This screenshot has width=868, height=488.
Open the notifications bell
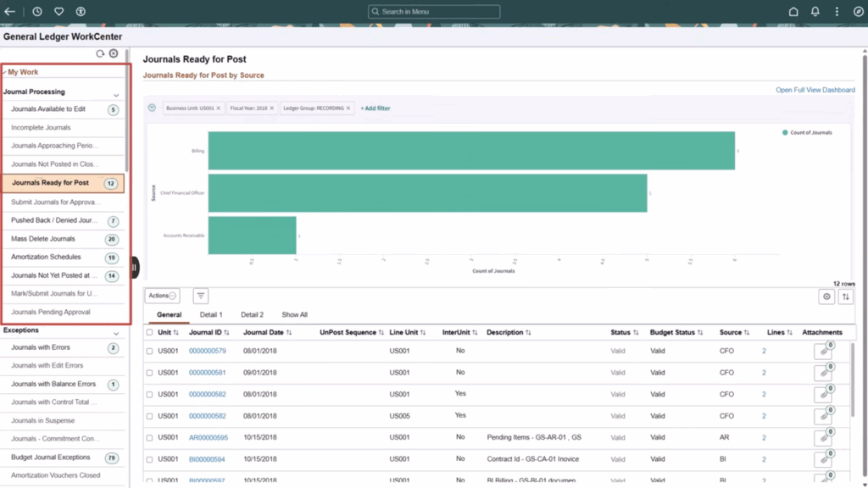coord(815,12)
